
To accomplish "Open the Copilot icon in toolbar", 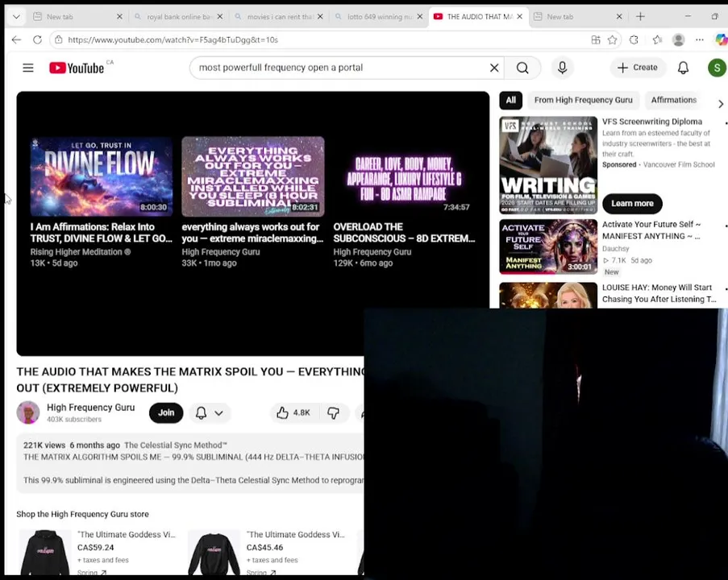I will 721,40.
